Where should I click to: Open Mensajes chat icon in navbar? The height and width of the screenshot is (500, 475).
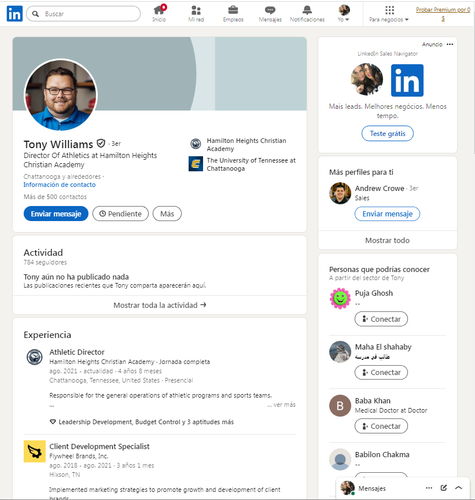coord(270,13)
